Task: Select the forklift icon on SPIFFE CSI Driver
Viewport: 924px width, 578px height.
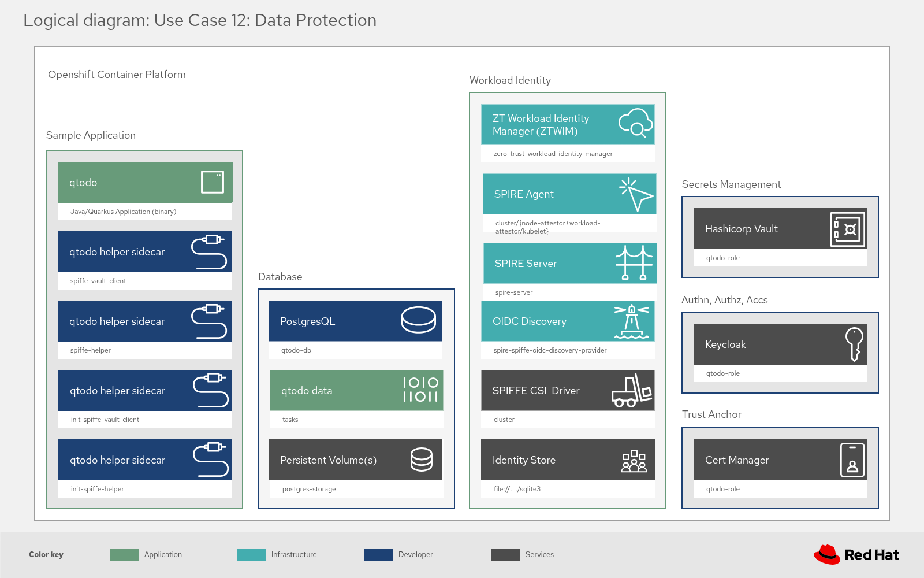Action: click(631, 391)
